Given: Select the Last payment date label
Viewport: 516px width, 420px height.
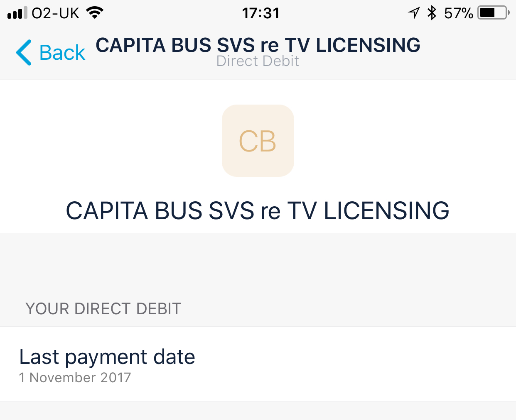Looking at the screenshot, I should [107, 357].
